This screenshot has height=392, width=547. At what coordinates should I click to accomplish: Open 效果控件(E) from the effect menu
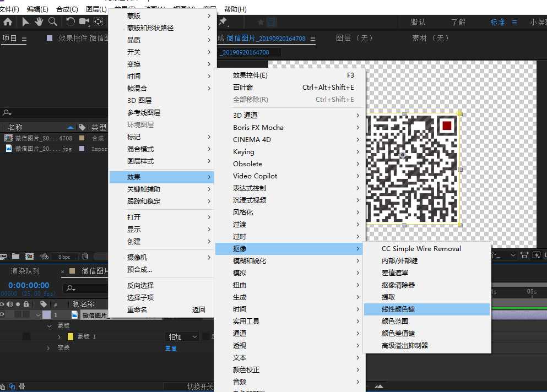[290, 75]
